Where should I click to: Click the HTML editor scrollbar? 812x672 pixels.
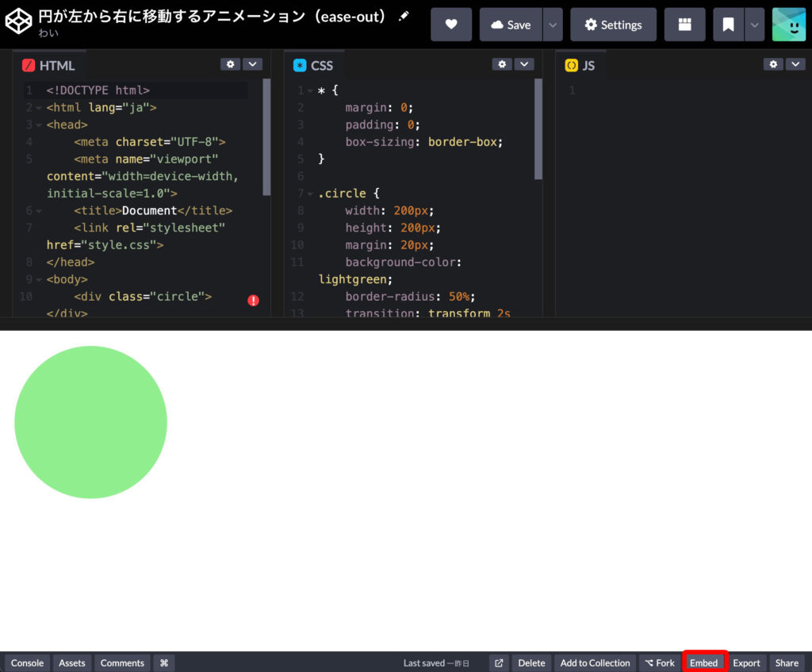pos(266,136)
